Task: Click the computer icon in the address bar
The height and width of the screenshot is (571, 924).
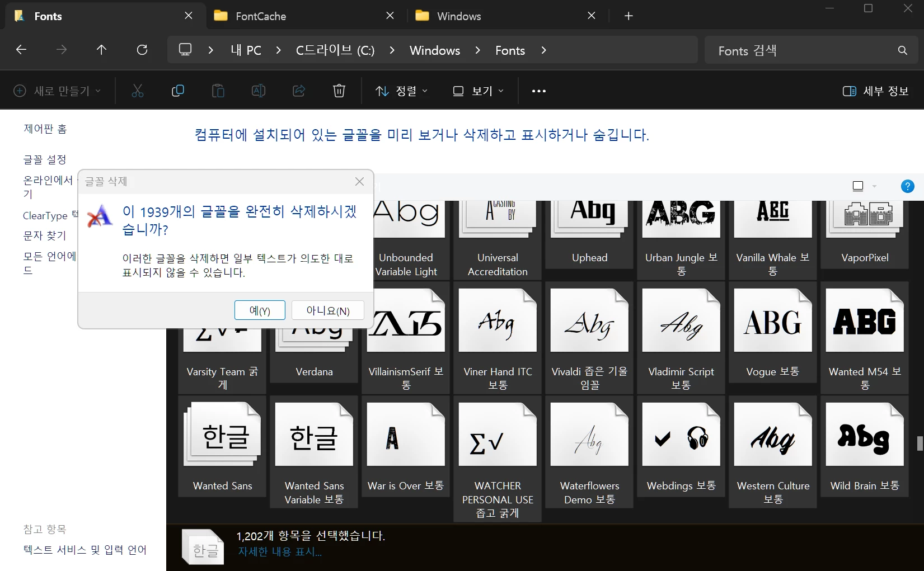Action: pyautogui.click(x=185, y=50)
